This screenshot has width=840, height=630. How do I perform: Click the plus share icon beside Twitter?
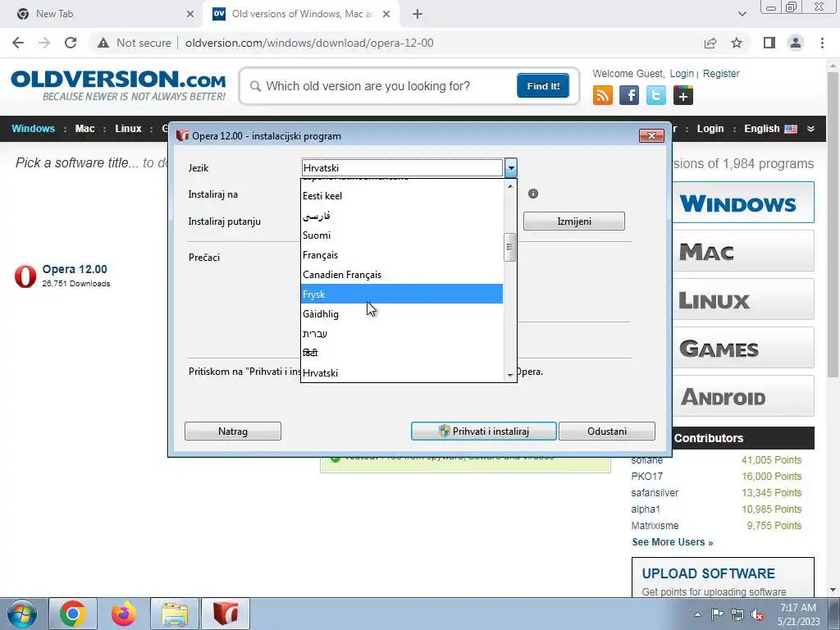coord(683,95)
